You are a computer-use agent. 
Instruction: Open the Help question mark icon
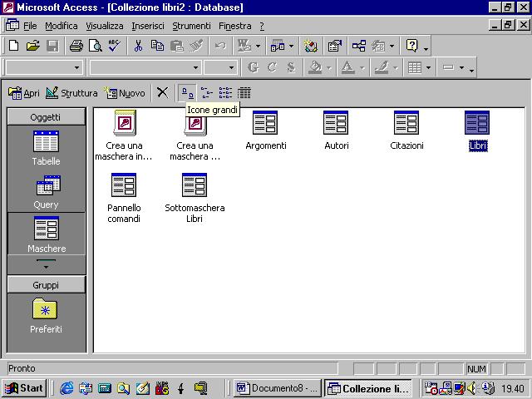[411, 46]
